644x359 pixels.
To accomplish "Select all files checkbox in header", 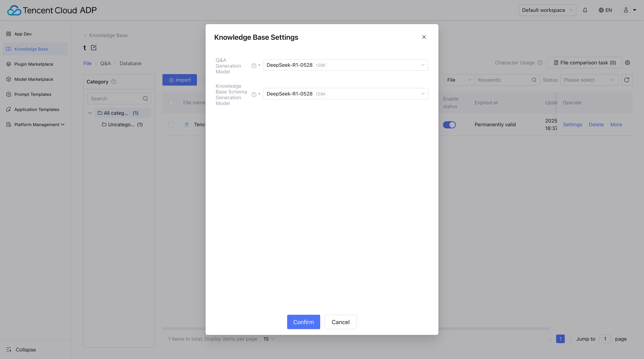I will 171,103.
